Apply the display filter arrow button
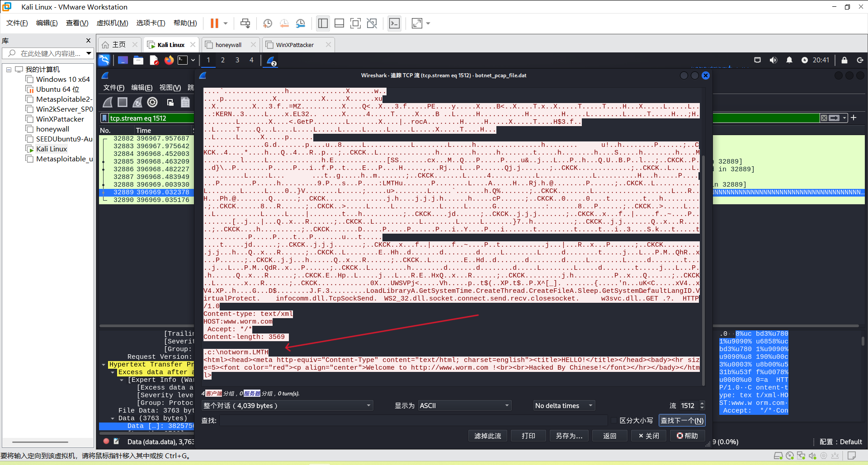This screenshot has width=868, height=465. pyautogui.click(x=835, y=118)
